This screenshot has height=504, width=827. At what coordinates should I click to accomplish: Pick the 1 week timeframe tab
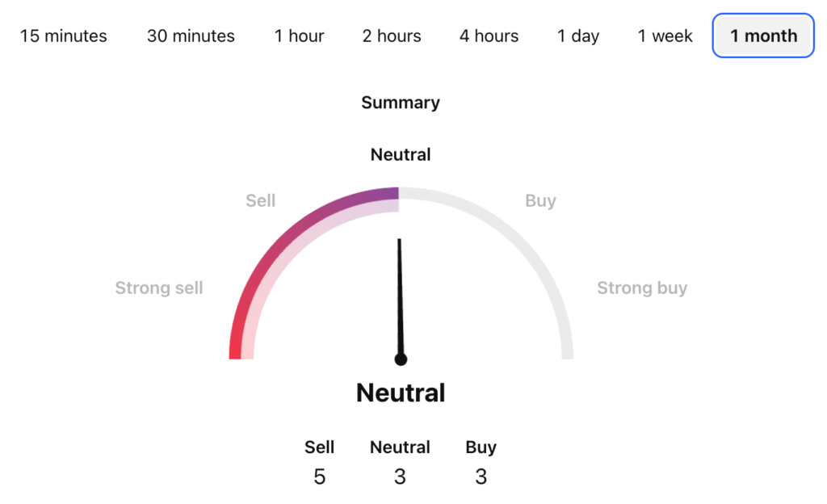point(665,36)
